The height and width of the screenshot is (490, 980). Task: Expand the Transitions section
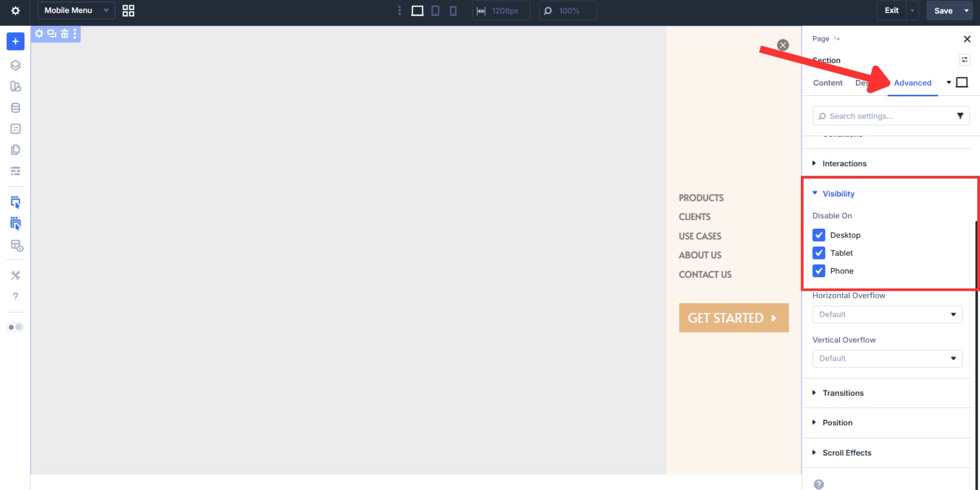pyautogui.click(x=843, y=393)
